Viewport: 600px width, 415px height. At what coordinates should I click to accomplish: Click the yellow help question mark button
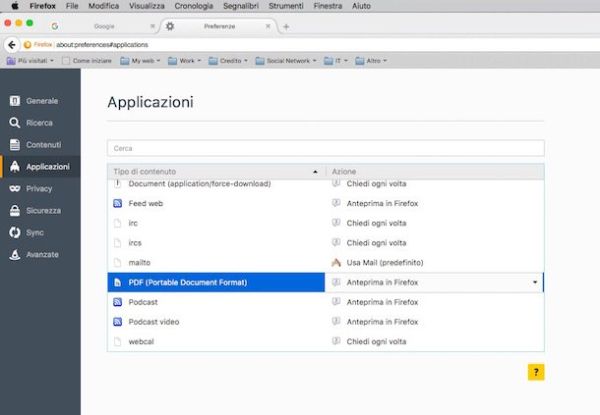click(x=536, y=372)
